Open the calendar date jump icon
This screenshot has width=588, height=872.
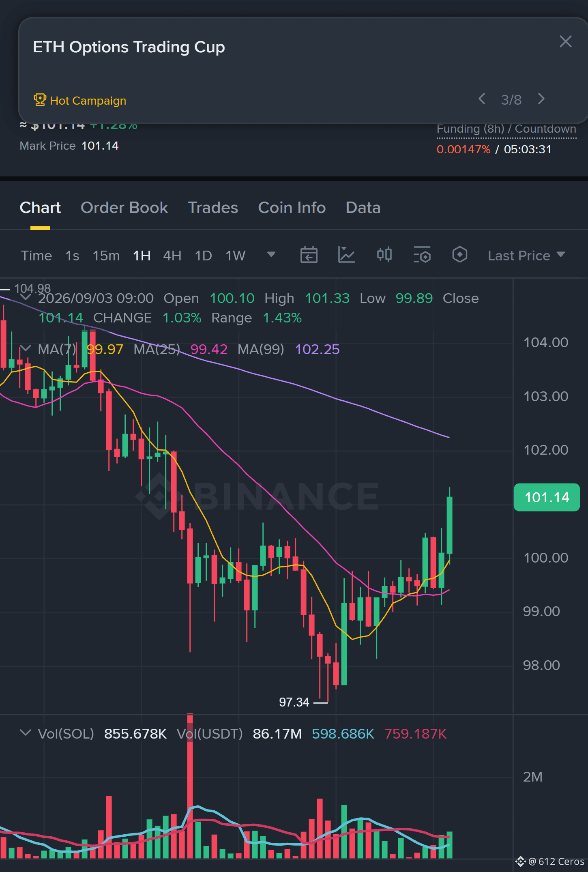(x=309, y=255)
